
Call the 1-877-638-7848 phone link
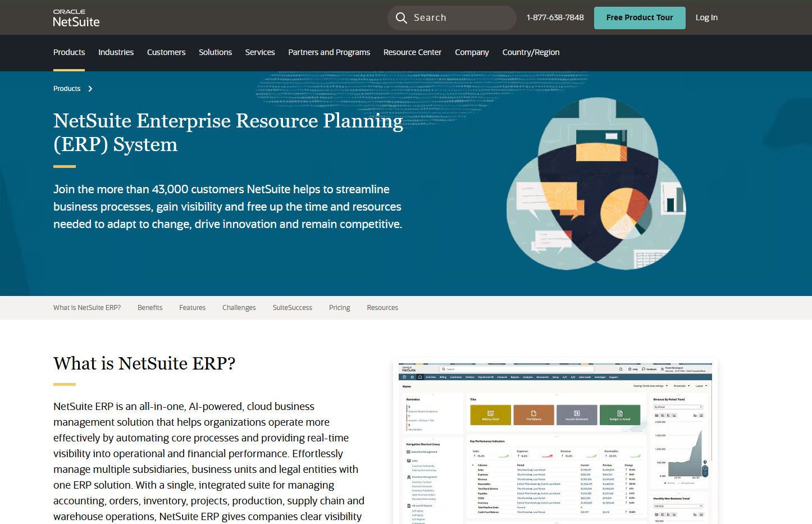555,18
